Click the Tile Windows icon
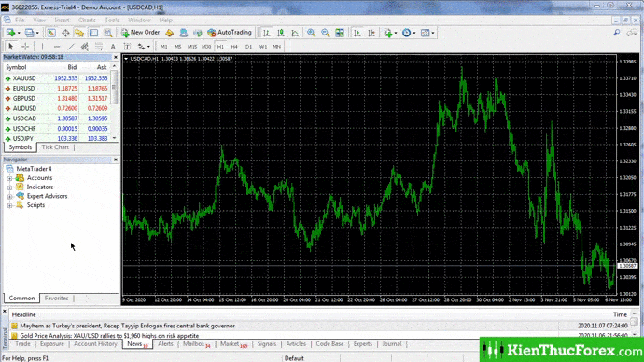The image size is (644, 362). click(x=340, y=33)
